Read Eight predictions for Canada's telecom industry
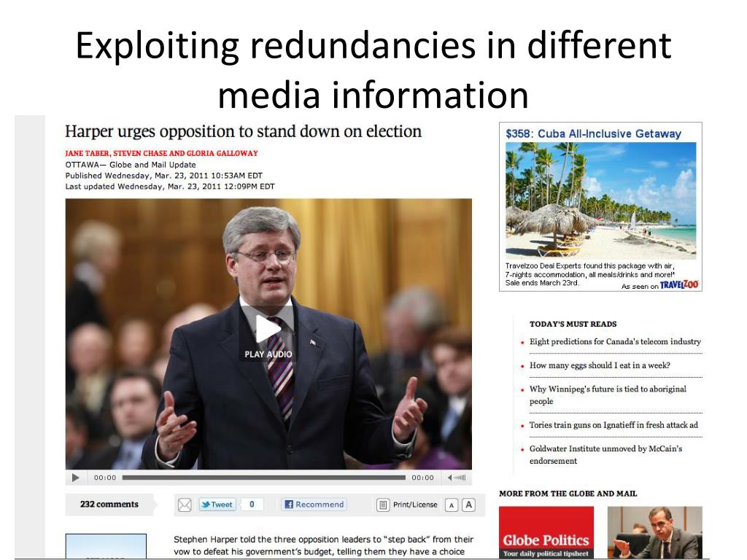Image resolution: width=747 pixels, height=560 pixels. [x=615, y=341]
